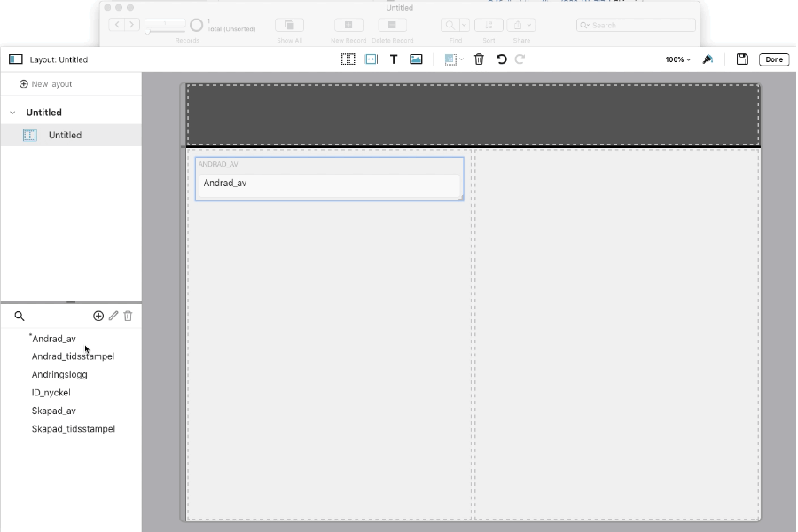Click New layout link
Image resolution: width=798 pixels, height=532 pixels.
point(46,84)
